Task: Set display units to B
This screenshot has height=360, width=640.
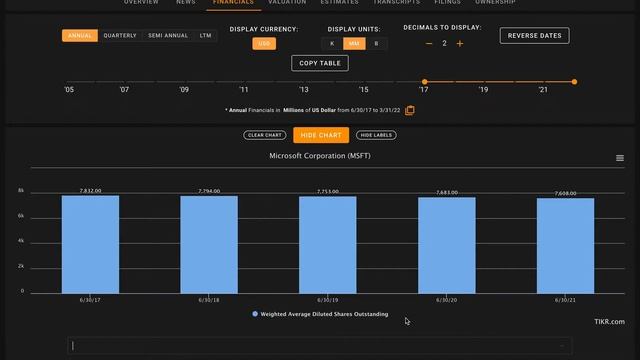Action: click(x=376, y=44)
